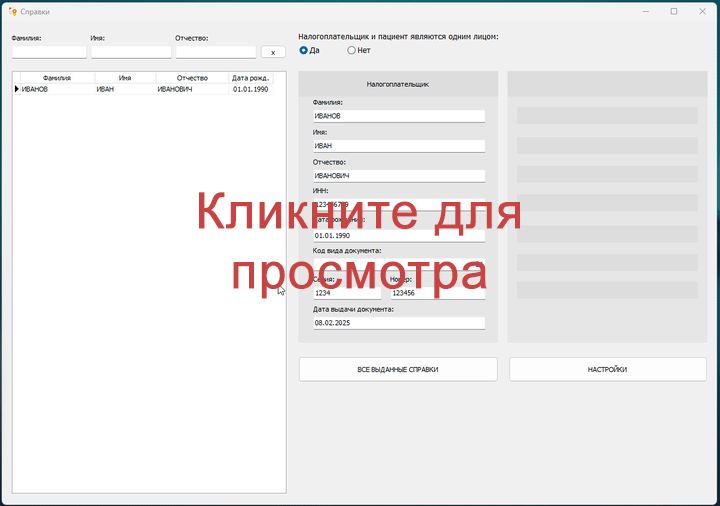
Task: Edit the ИНН field
Action: pos(399,204)
